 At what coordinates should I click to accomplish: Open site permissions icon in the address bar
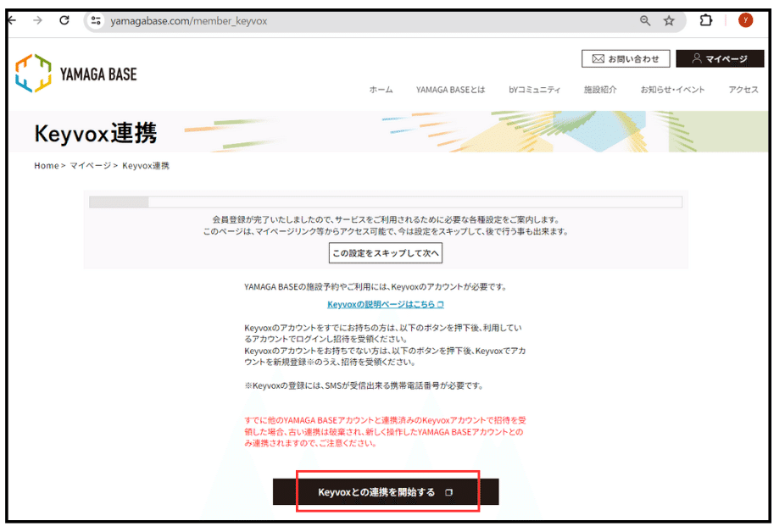96,21
